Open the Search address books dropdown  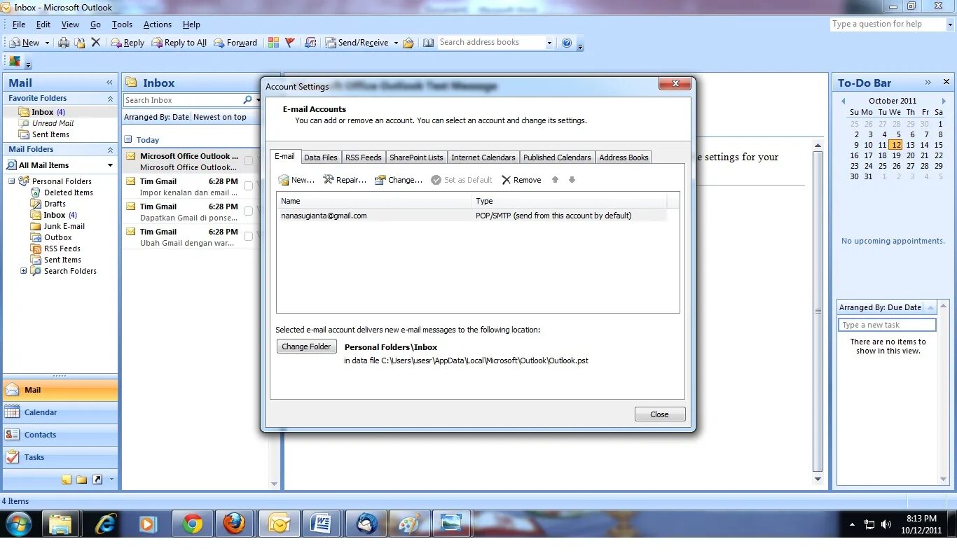click(549, 43)
